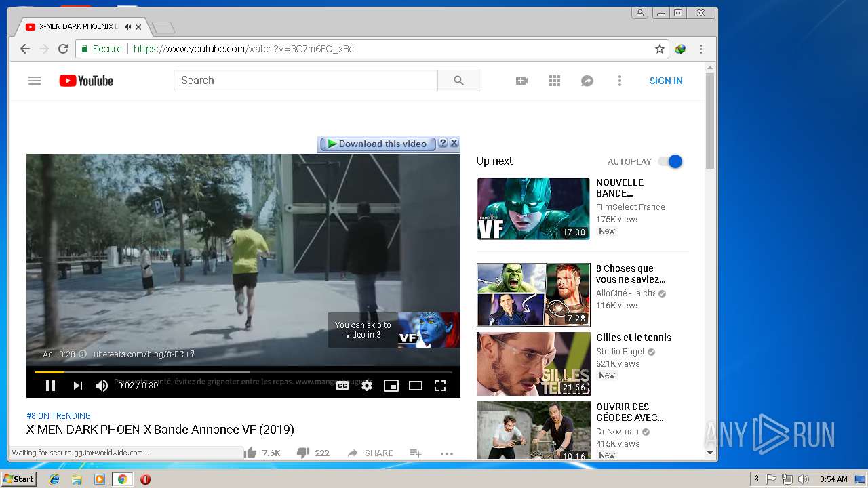Click the browser extension icon
This screenshot has height=488, width=868.
(x=680, y=49)
